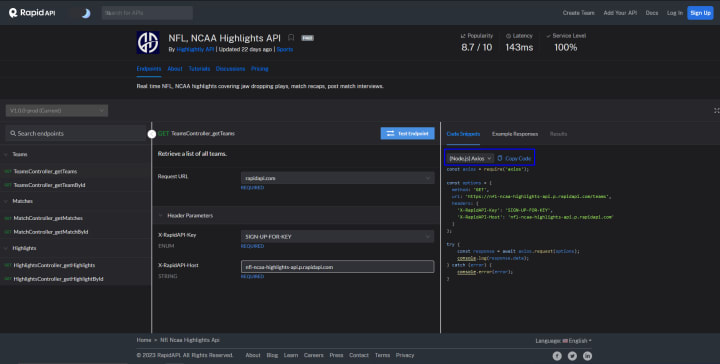Viewport: 720px width, 364px height.
Task: Open the Highlightly API provider link
Action: [195, 49]
